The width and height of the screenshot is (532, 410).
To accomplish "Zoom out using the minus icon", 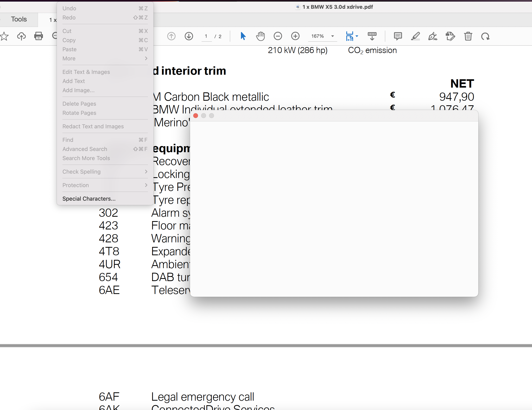I will click(x=278, y=36).
